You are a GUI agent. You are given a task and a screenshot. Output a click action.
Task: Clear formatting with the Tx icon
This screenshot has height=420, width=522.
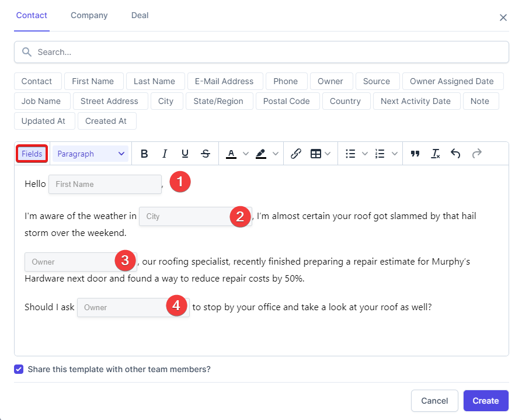point(435,153)
